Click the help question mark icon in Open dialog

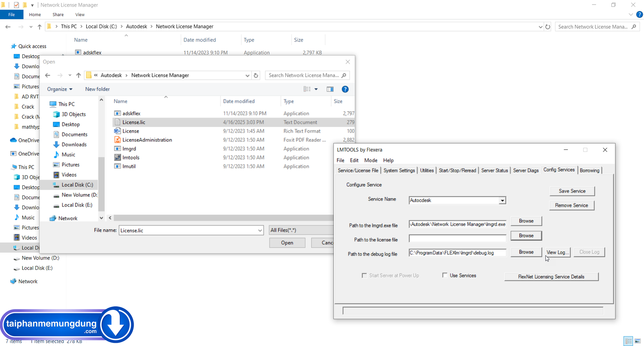point(345,89)
